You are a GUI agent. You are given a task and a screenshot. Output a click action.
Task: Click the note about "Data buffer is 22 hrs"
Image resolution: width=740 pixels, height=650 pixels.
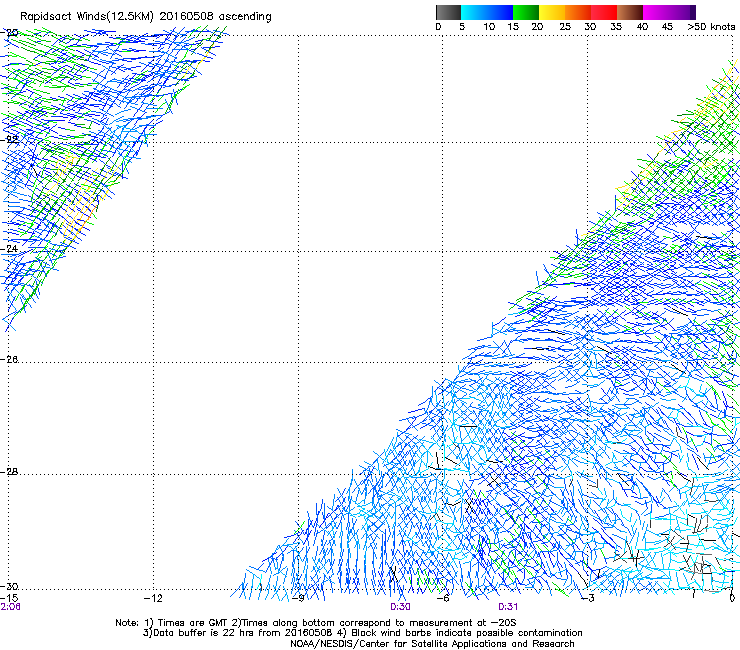pos(362,633)
